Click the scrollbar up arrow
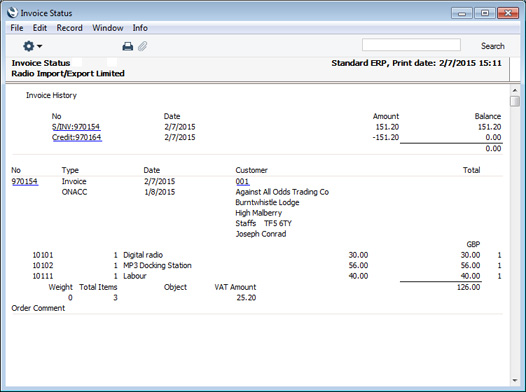 tap(515, 90)
